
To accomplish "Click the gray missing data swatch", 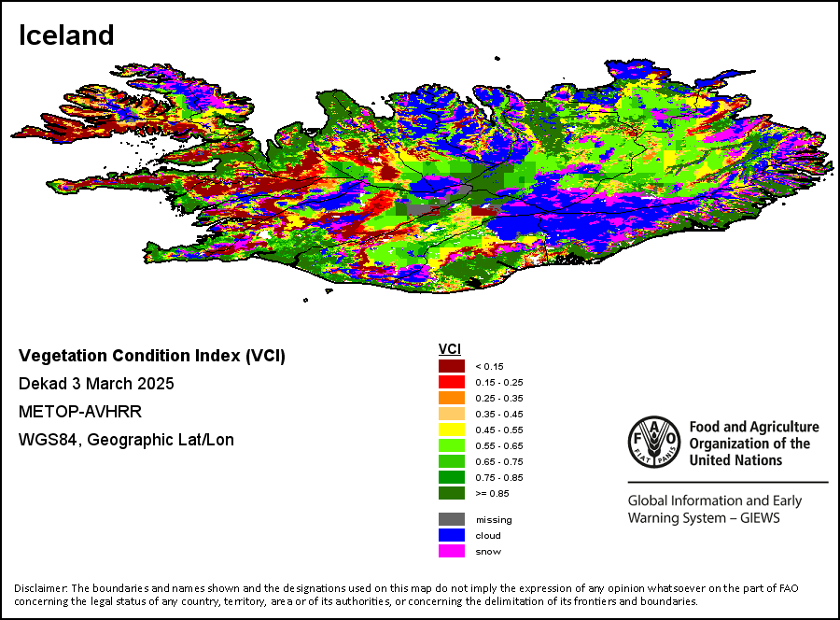I will click(452, 519).
